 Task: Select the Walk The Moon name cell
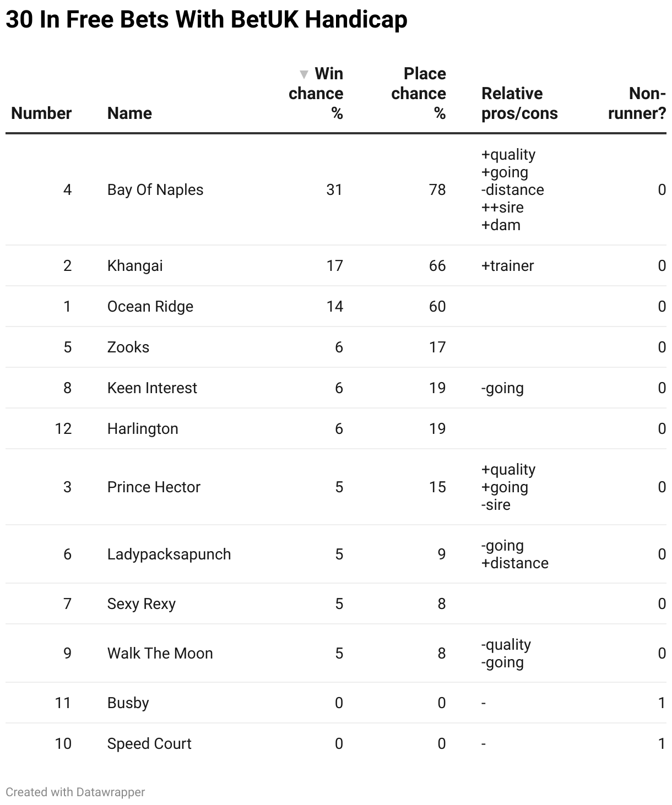(160, 654)
